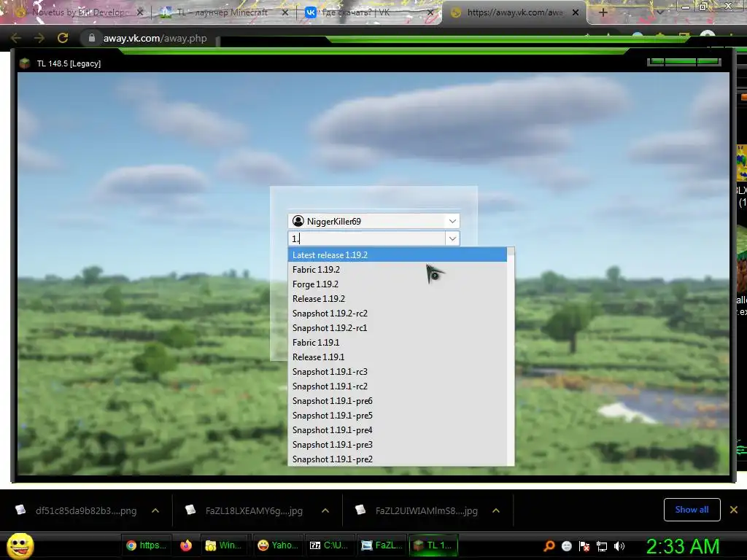Collapse the version list dropdown arrow
The height and width of the screenshot is (560, 747).
(452, 238)
